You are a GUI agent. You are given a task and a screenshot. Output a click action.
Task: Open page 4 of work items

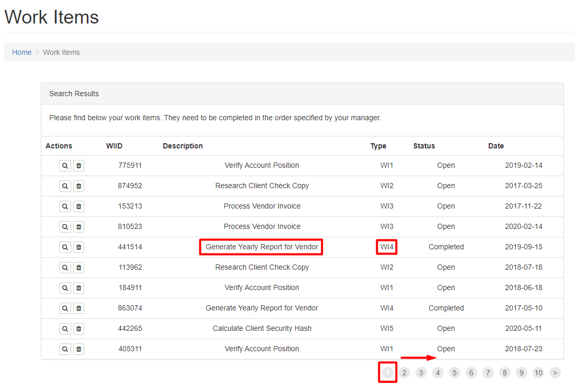tap(437, 373)
